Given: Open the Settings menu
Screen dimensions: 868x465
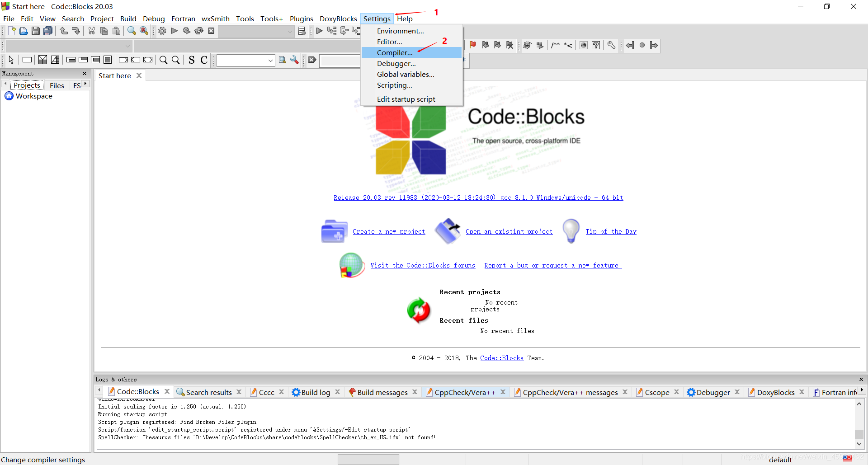Looking at the screenshot, I should [377, 19].
